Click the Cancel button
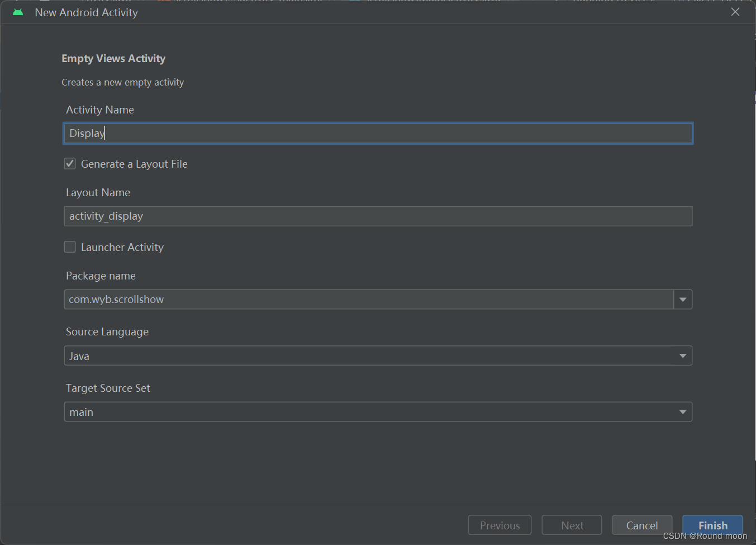The height and width of the screenshot is (545, 756). pos(642,525)
